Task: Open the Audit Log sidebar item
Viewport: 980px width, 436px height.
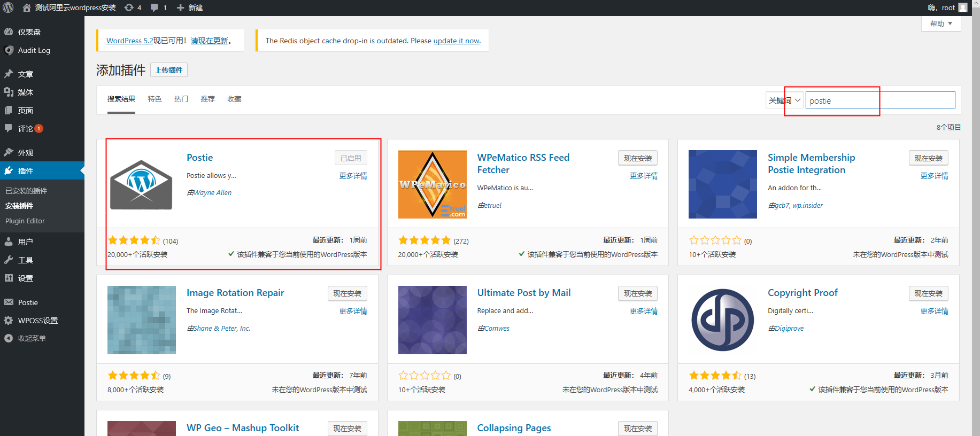Action: 34,50
